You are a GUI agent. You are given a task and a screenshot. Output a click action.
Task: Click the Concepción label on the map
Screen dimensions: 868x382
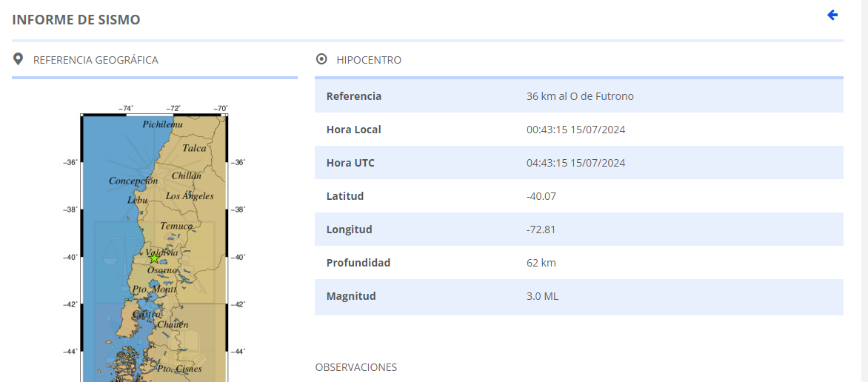tap(133, 181)
